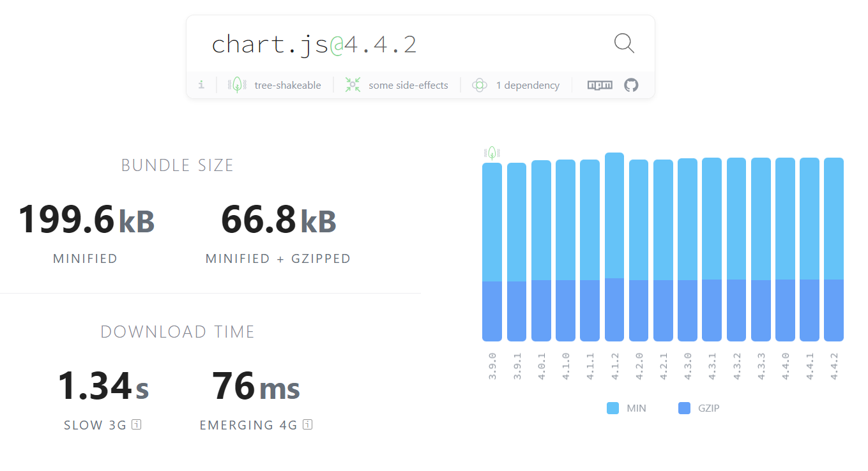This screenshot has width=868, height=471.
Task: Click the '199.6 kB' minified size value
Action: tap(86, 220)
